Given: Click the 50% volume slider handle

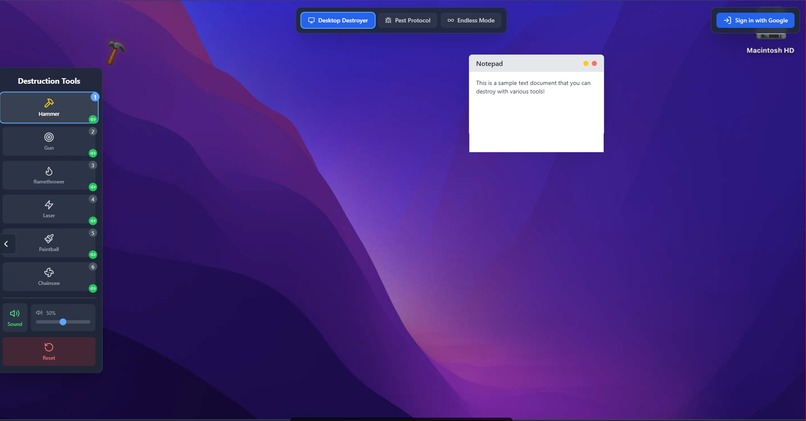Looking at the screenshot, I should (63, 322).
